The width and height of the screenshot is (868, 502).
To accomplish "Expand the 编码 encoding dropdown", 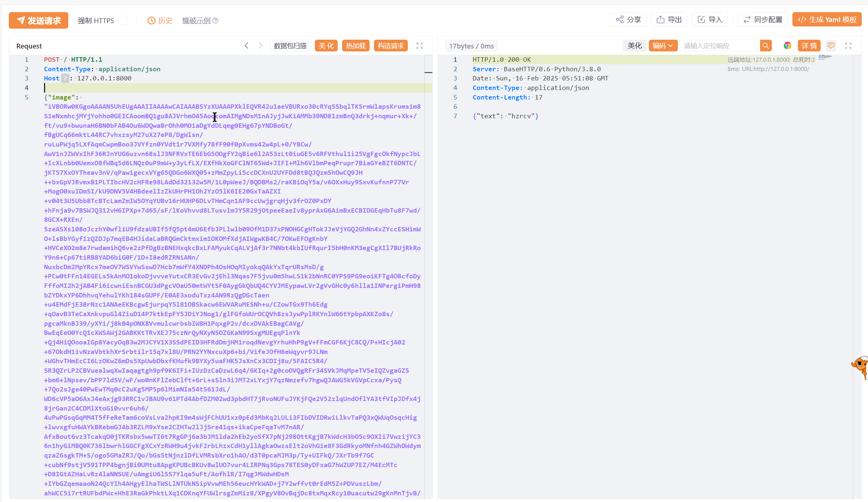I will click(x=663, y=46).
